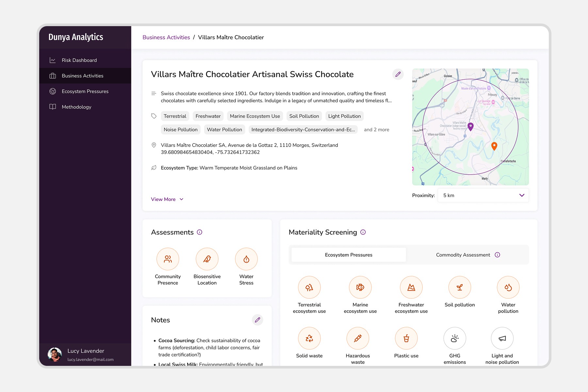
Task: Click the Water Pollution tag
Action: (224, 130)
